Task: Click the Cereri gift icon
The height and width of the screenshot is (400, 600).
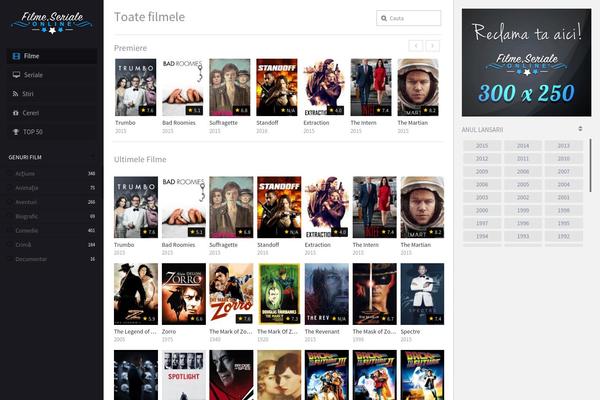Action: (15, 113)
